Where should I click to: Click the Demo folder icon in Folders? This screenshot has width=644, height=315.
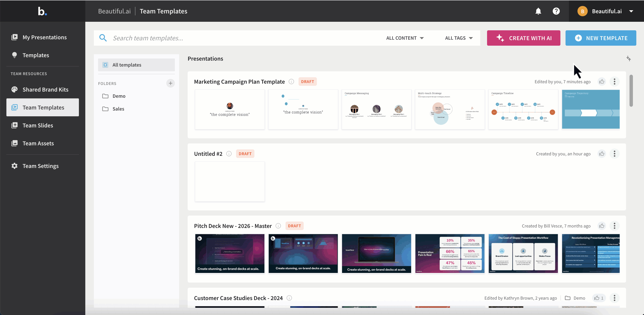[x=105, y=96]
